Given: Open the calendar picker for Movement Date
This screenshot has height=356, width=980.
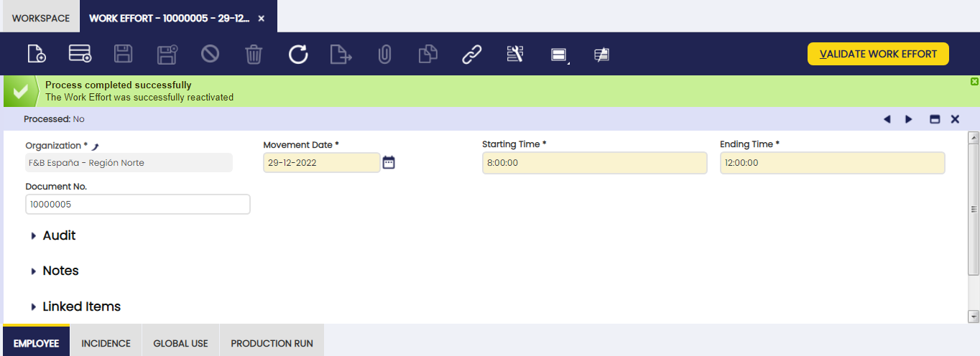Looking at the screenshot, I should pyautogui.click(x=389, y=162).
